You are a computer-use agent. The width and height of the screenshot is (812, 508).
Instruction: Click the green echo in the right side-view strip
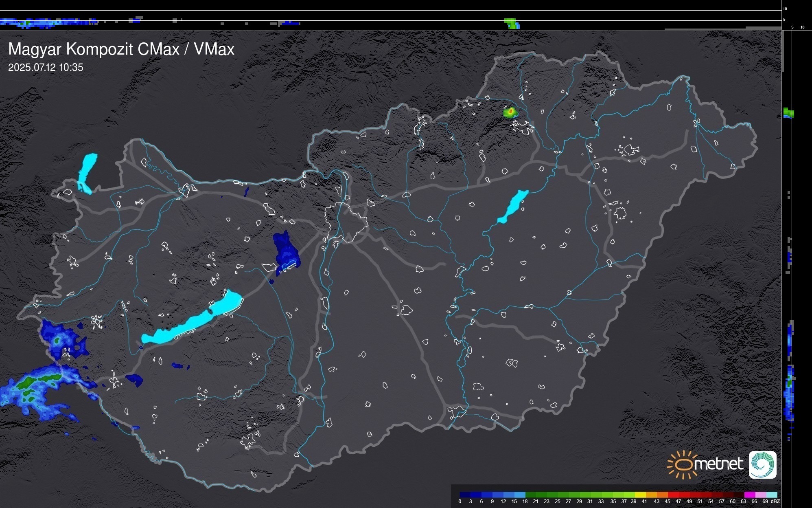788,113
